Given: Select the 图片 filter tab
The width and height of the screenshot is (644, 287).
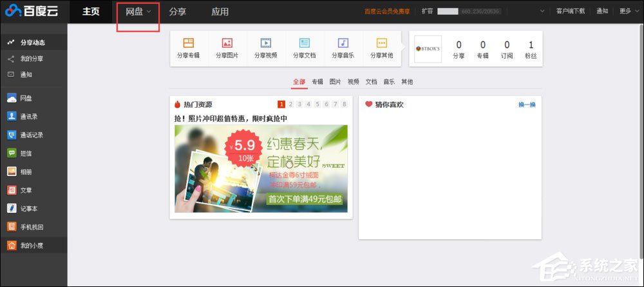Looking at the screenshot, I should (x=335, y=82).
